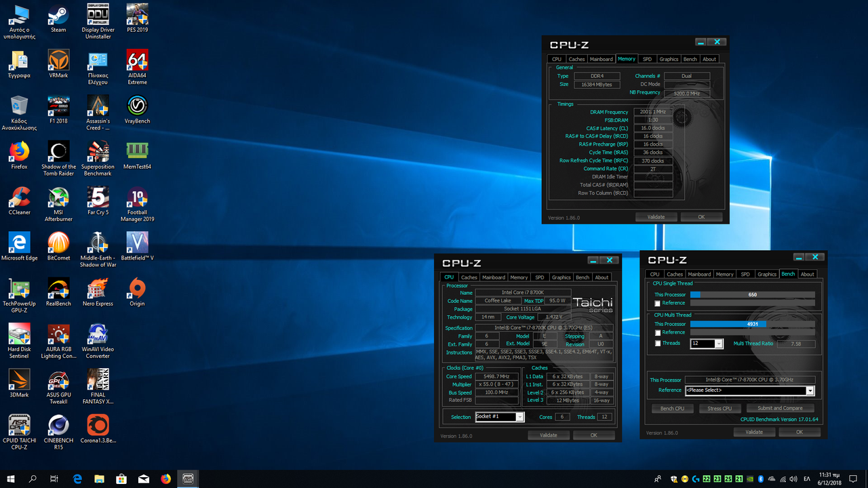Launch AIDA64 Extreme shortcut
868x488 pixels.
click(137, 67)
